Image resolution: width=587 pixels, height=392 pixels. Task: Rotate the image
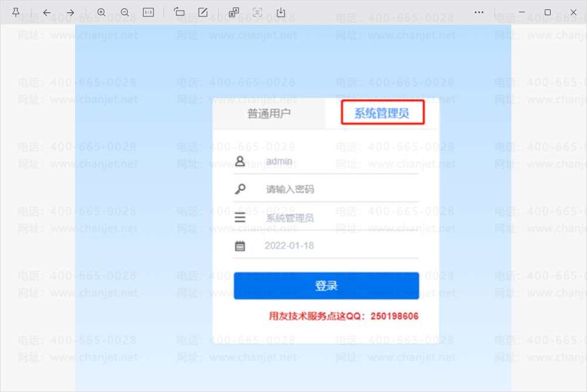(x=179, y=12)
